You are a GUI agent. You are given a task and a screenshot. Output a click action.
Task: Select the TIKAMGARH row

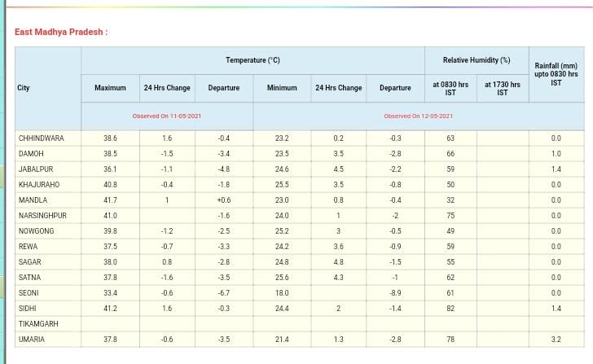point(38,324)
